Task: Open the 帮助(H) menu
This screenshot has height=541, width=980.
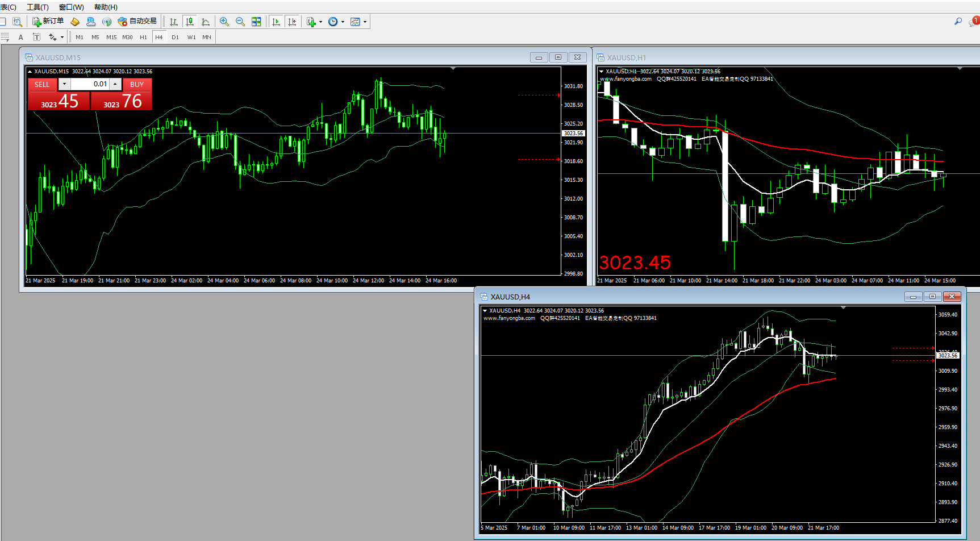Action: coord(106,7)
